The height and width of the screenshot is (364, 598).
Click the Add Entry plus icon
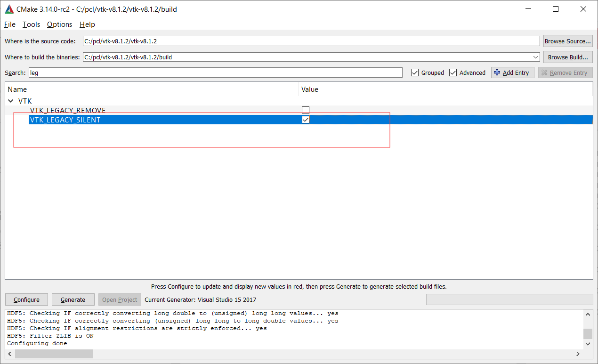point(498,72)
